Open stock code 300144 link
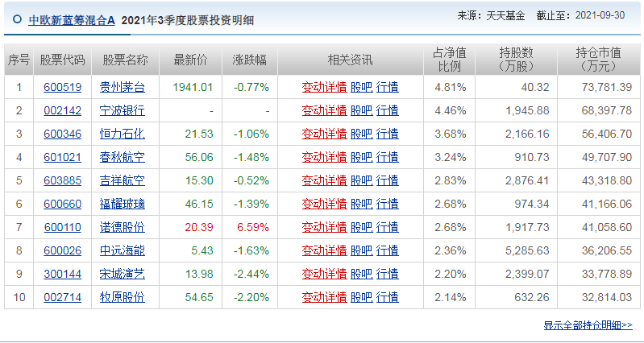The height and width of the screenshot is (343, 644). (x=62, y=275)
